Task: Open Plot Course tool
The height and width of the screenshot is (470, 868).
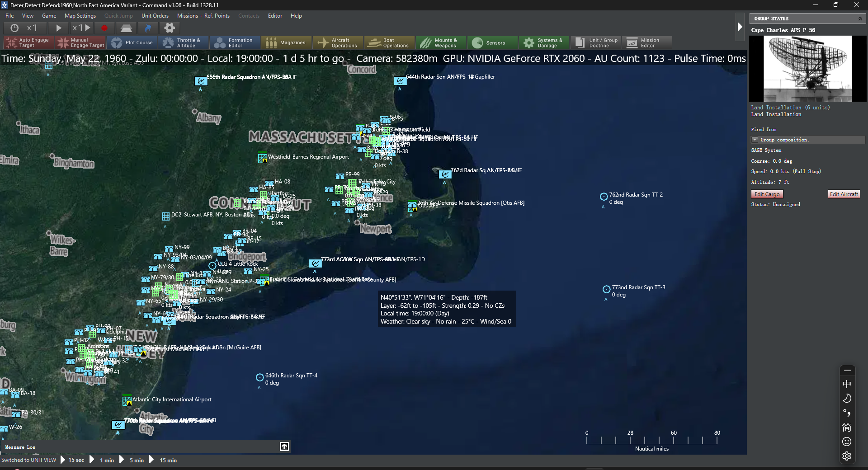Action: tap(132, 43)
